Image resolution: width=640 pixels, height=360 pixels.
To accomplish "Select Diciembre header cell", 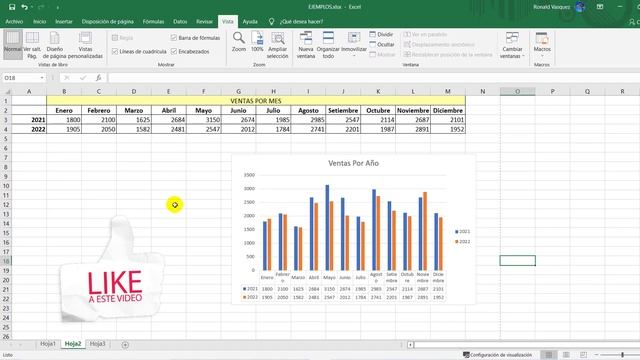I will pos(448,110).
